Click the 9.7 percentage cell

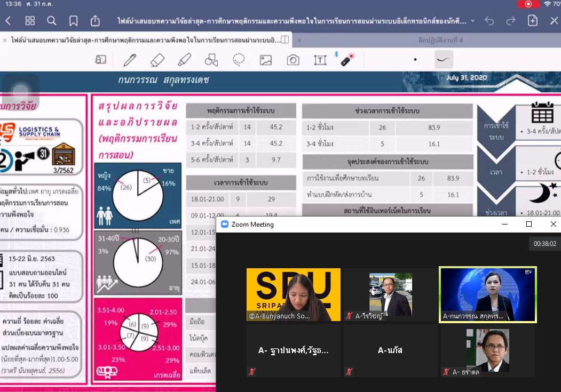276,159
